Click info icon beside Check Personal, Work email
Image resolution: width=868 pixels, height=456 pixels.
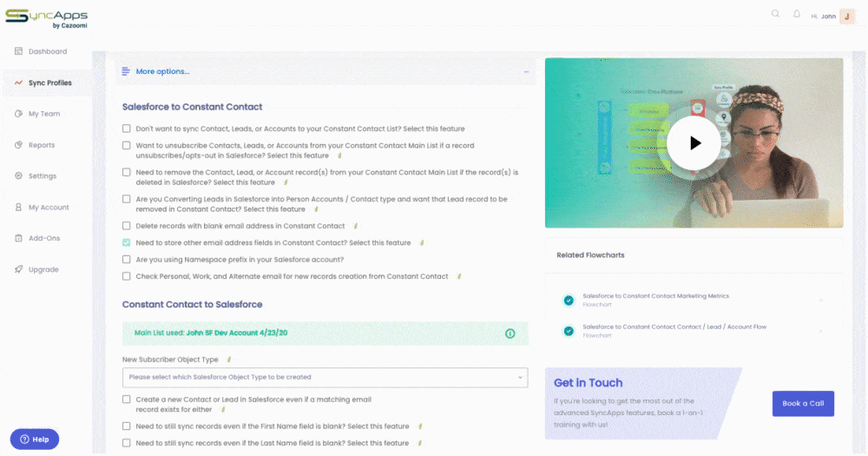click(x=459, y=276)
